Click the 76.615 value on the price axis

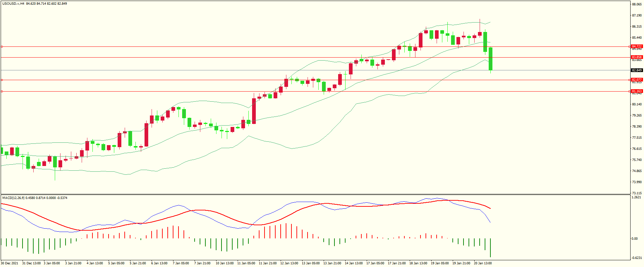637,149
